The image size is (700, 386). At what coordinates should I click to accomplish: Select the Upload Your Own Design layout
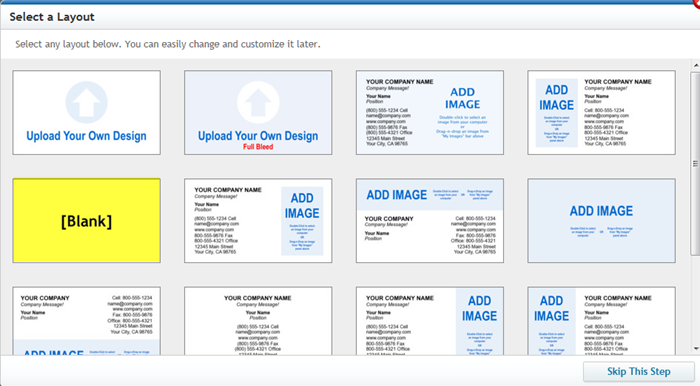pos(87,112)
